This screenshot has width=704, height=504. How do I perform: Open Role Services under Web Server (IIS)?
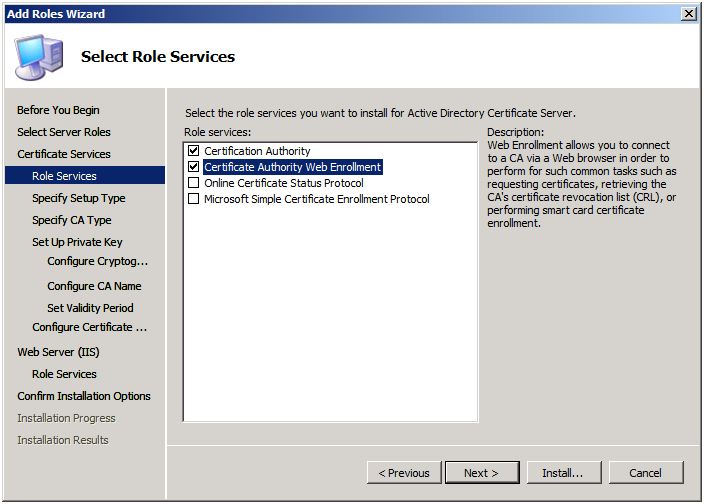[x=64, y=374]
